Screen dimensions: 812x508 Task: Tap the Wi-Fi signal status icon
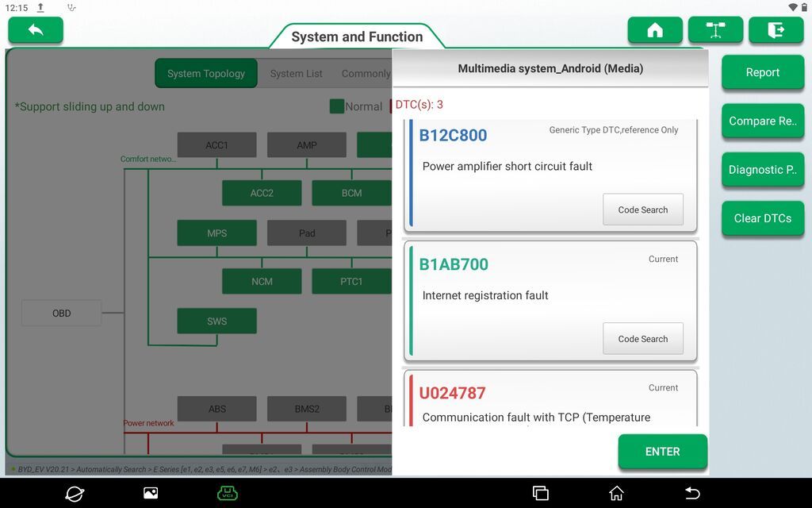tap(792, 7)
